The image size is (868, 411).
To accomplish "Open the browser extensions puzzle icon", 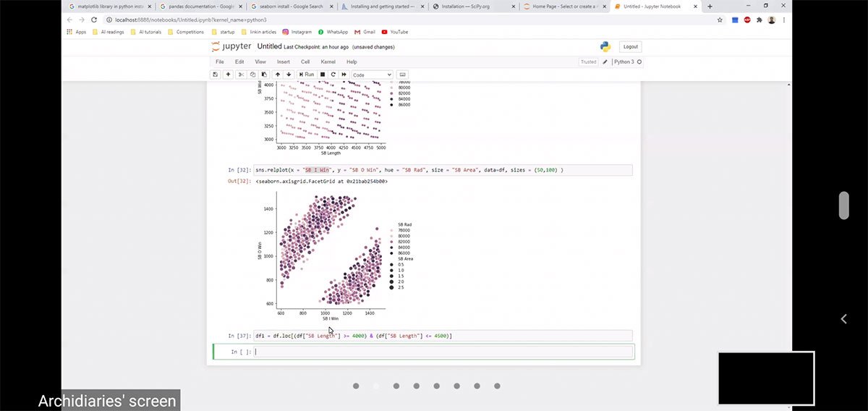I will pos(759,20).
